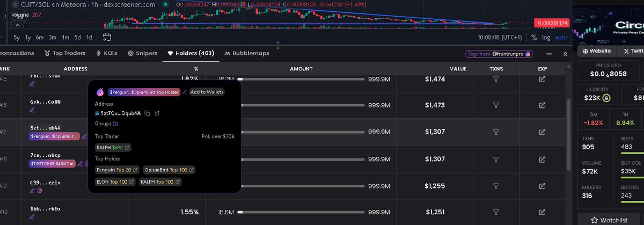The width and height of the screenshot is (644, 225).
Task: Set chart range to 1d
Action: (x=90, y=38)
